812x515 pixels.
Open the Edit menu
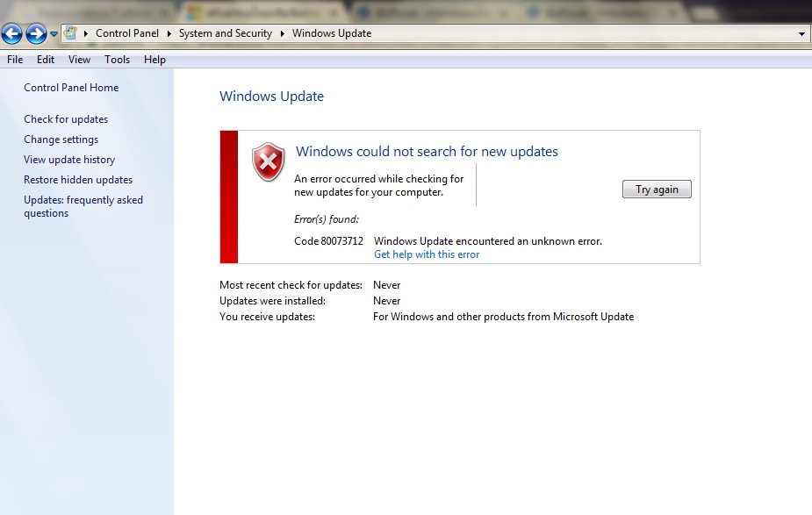(x=46, y=60)
